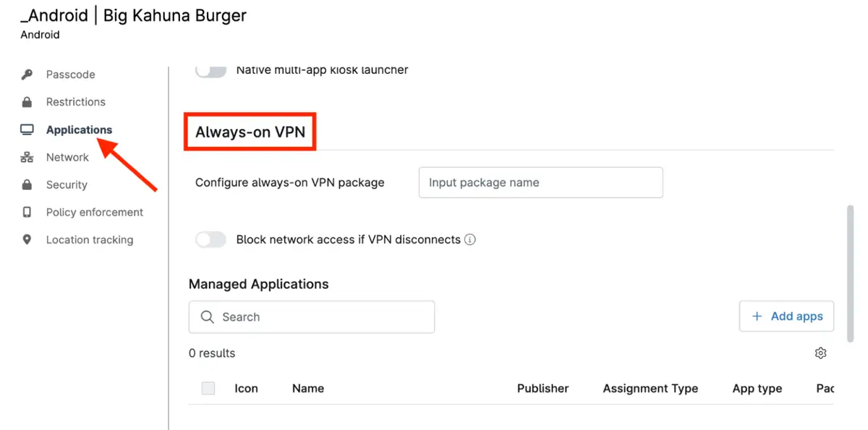Click the VPN disconnect info icon
This screenshot has width=868, height=430.
point(470,240)
